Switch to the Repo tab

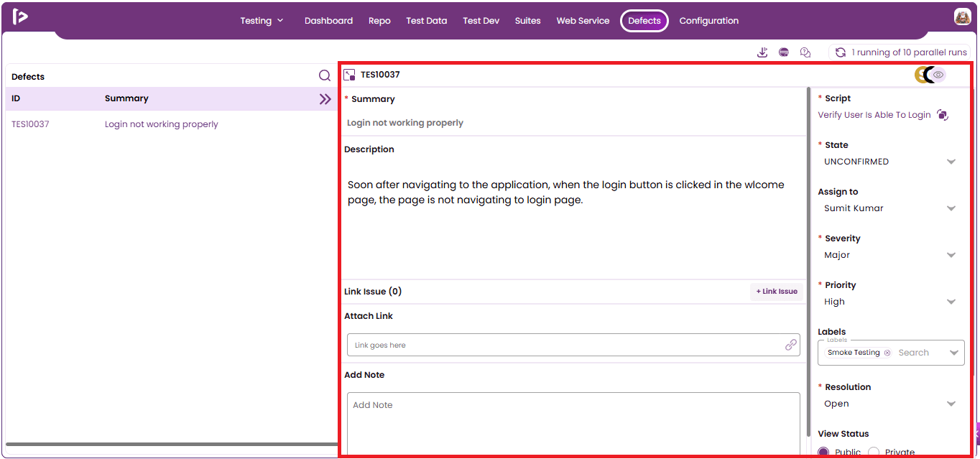tap(379, 21)
